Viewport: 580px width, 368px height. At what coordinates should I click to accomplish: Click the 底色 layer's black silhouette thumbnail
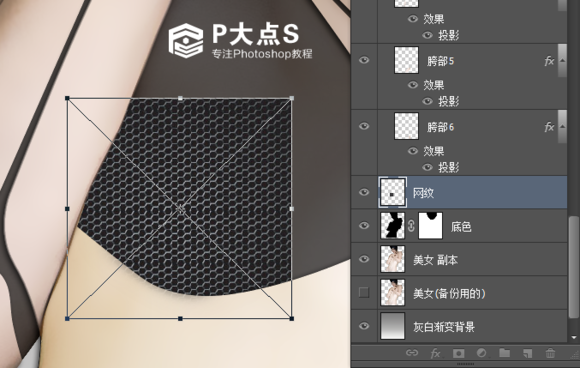pyautogui.click(x=392, y=225)
